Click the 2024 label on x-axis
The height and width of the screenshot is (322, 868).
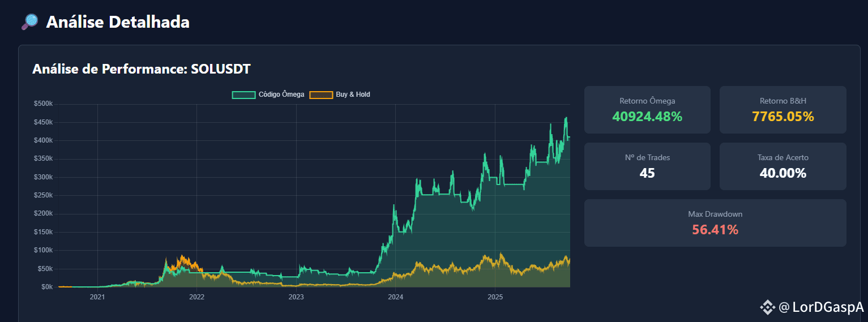pos(395,297)
